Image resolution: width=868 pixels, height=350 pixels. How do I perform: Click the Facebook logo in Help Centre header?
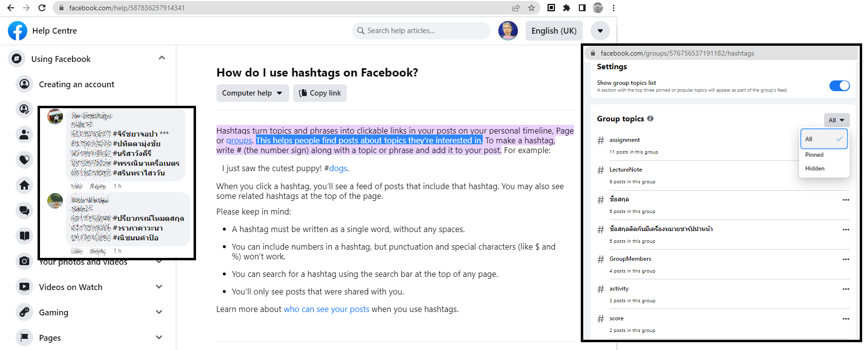coord(18,31)
